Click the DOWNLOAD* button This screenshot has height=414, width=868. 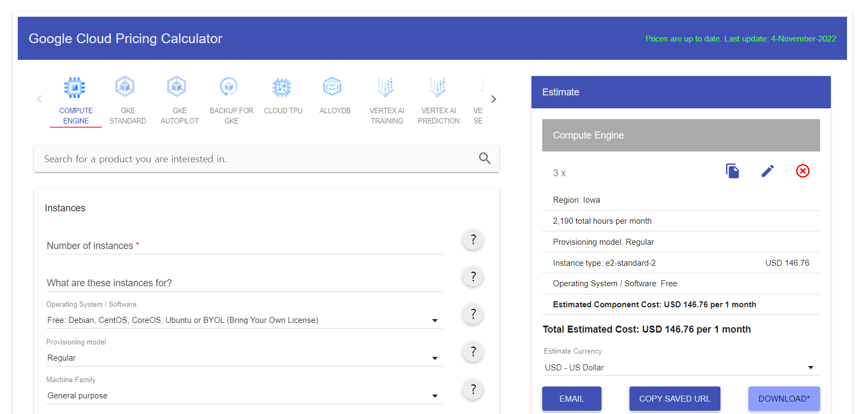click(x=784, y=399)
